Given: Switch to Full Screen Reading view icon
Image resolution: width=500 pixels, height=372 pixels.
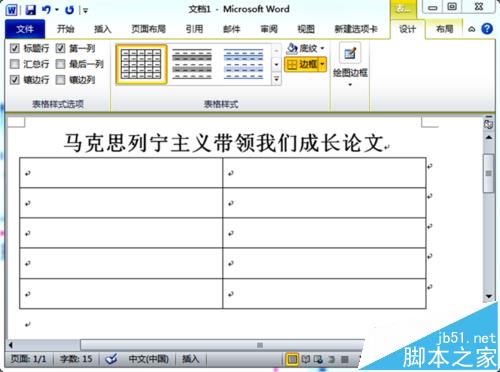Looking at the screenshot, I should pos(306,359).
